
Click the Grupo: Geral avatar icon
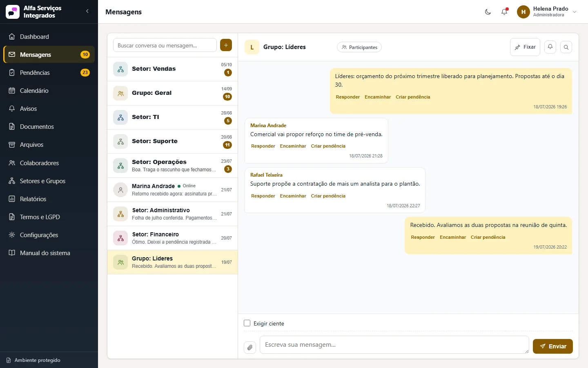120,93
